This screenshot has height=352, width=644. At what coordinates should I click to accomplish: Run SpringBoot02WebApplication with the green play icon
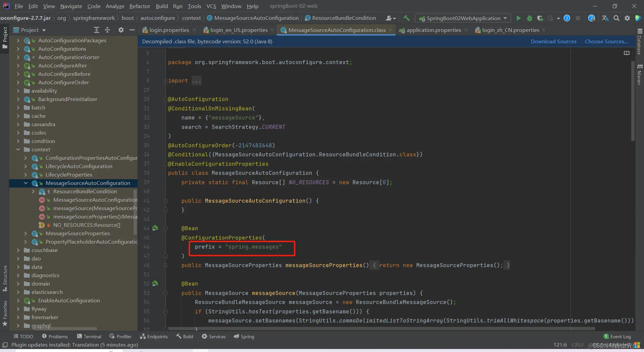[x=519, y=18]
